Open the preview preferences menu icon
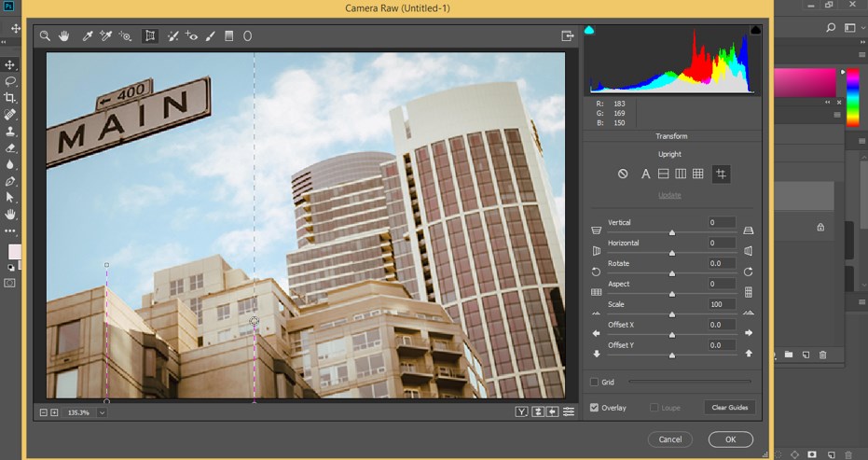The height and width of the screenshot is (460, 868). (569, 411)
